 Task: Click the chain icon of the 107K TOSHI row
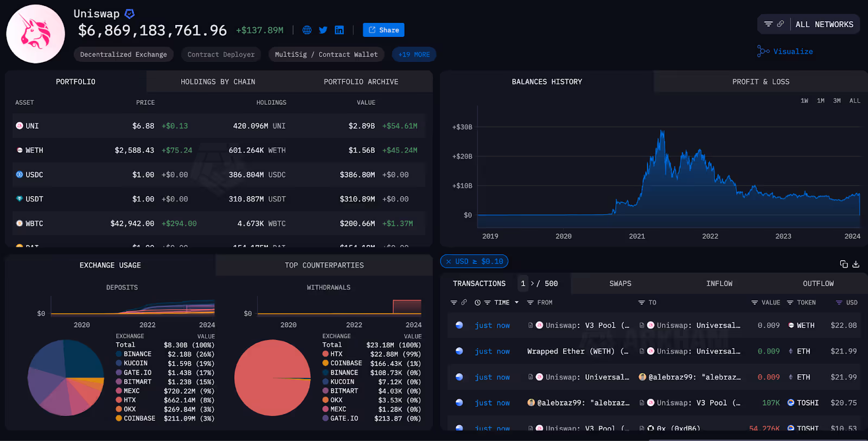point(459,402)
